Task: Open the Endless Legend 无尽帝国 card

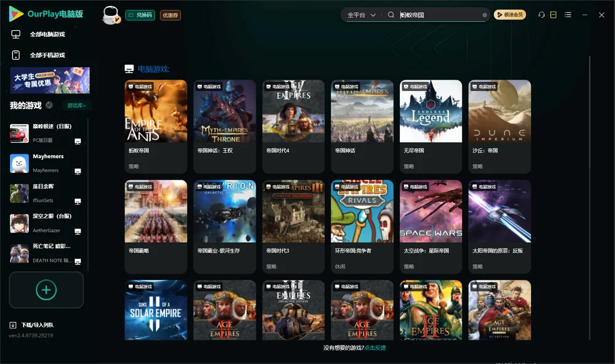Action: pyautogui.click(x=430, y=126)
